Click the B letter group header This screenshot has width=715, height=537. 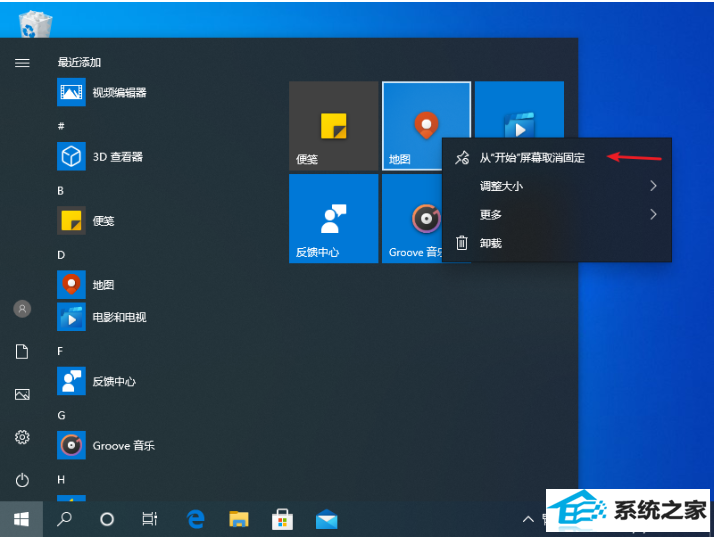point(61,191)
